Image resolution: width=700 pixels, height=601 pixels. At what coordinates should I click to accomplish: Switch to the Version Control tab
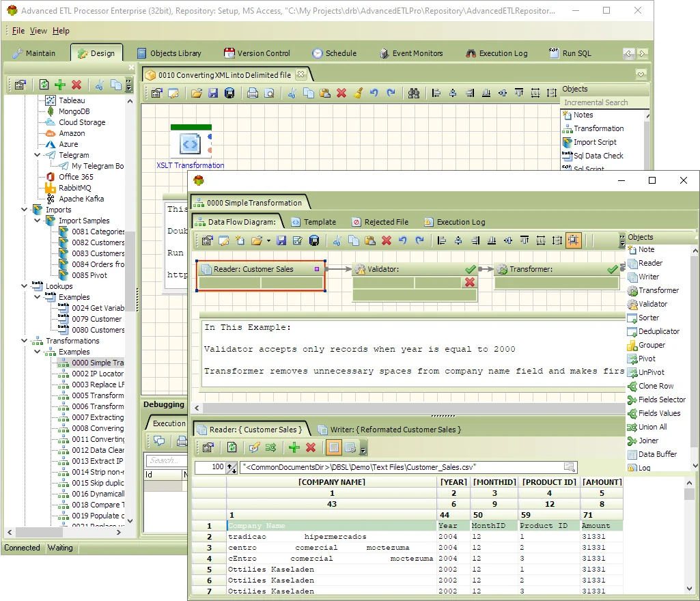(257, 53)
